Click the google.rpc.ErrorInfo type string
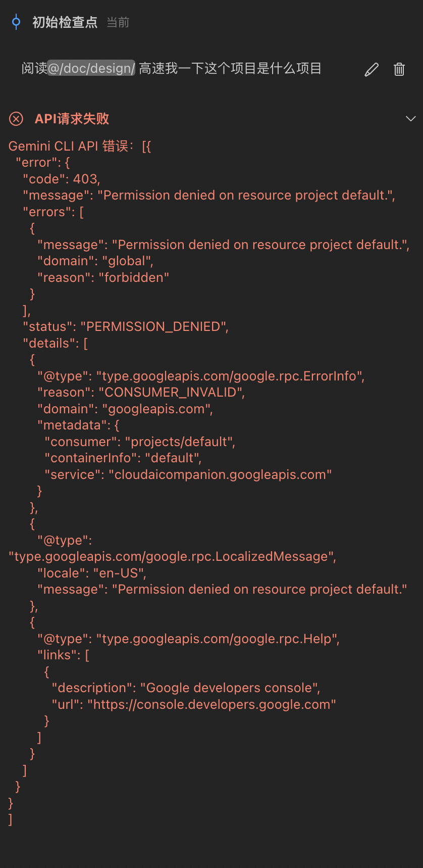Image resolution: width=423 pixels, height=868 pixels. click(x=230, y=376)
